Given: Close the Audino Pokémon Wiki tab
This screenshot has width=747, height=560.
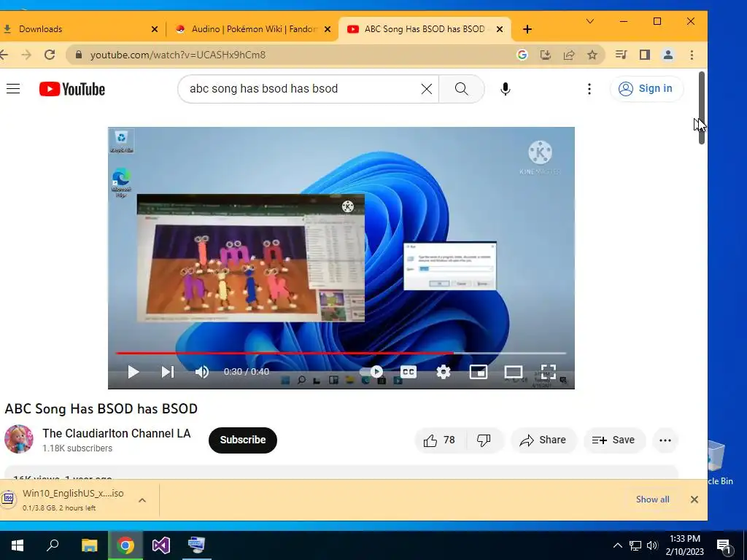Looking at the screenshot, I should click(328, 29).
